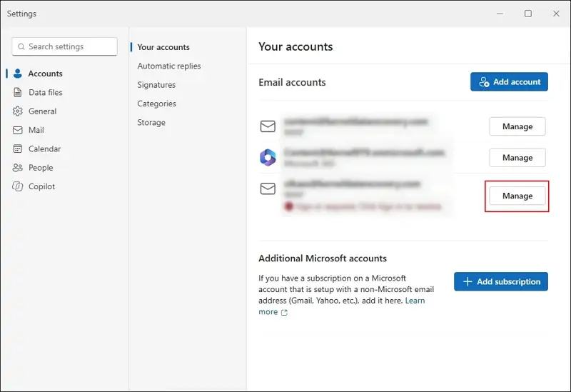This screenshot has height=392, width=571.
Task: Click the magnifier icon in search box
Action: pyautogui.click(x=21, y=46)
